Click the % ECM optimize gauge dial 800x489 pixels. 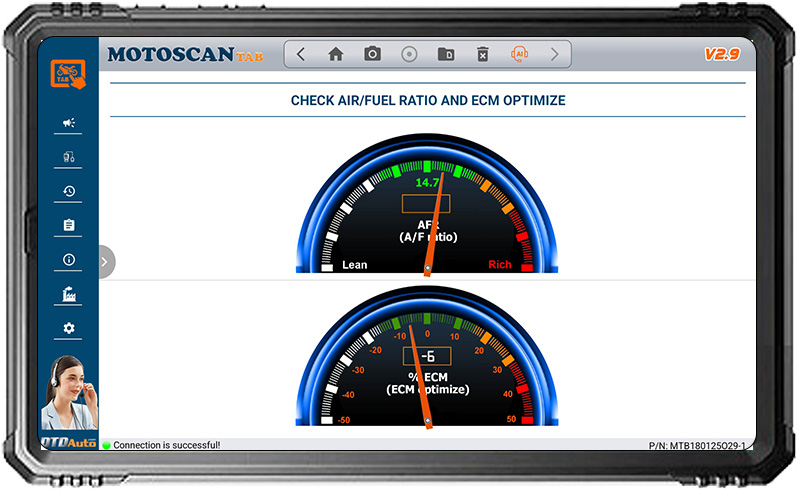(x=427, y=356)
